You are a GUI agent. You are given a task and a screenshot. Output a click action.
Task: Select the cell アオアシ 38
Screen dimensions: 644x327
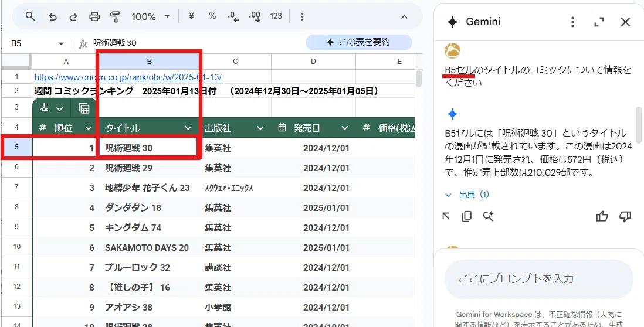150,307
